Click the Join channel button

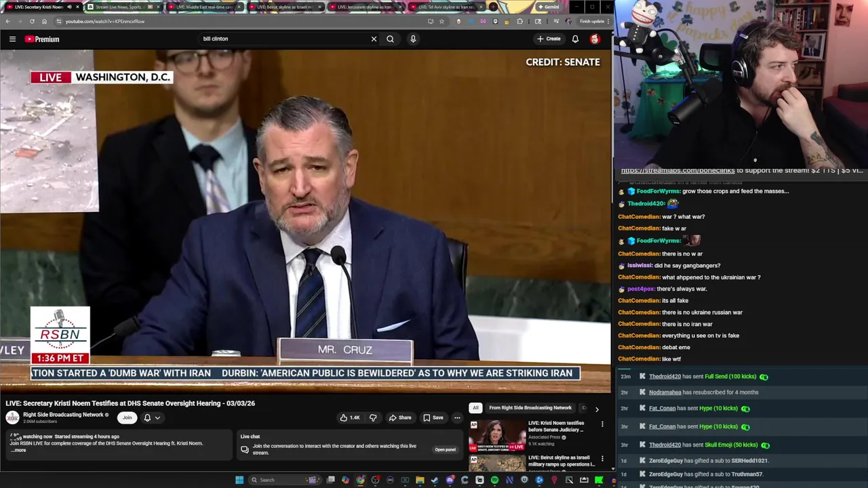pos(127,418)
